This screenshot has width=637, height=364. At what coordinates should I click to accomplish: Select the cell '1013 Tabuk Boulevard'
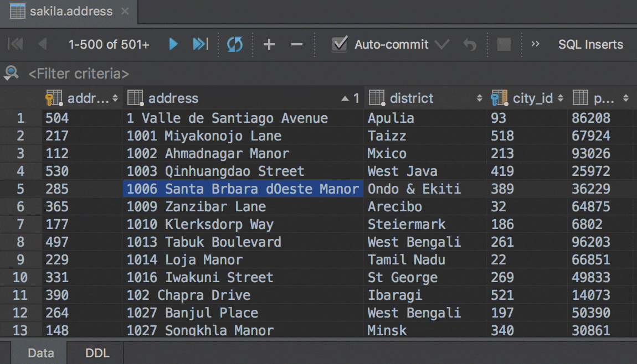tap(243, 242)
